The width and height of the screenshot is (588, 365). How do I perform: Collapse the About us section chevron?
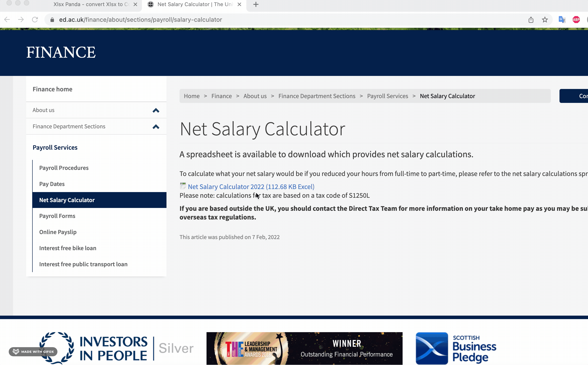(x=156, y=110)
